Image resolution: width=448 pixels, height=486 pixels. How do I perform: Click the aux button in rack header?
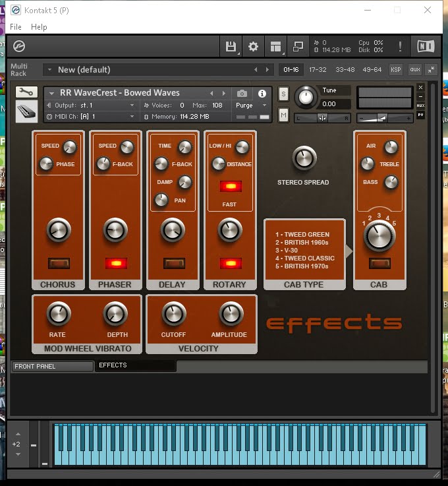[x=415, y=70]
